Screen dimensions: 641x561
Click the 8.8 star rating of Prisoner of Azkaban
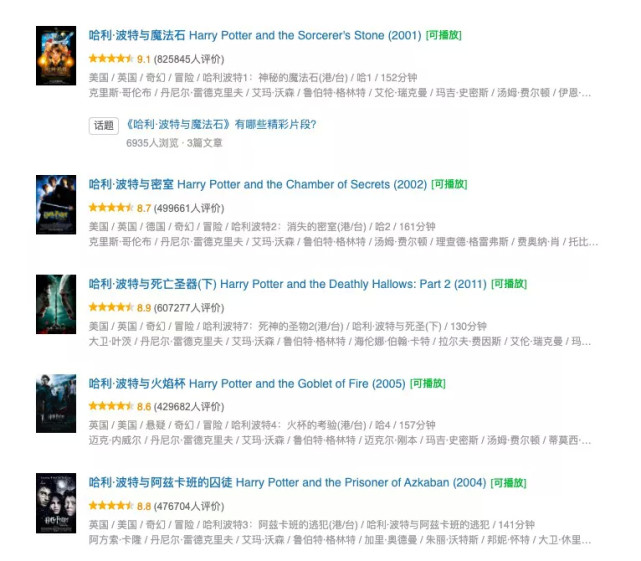point(120,506)
